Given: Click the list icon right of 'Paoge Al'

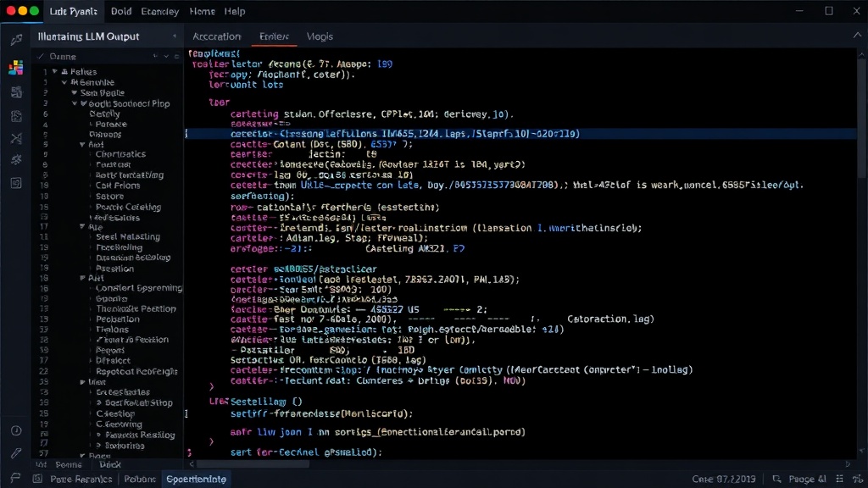Looking at the screenshot, I should [x=840, y=480].
